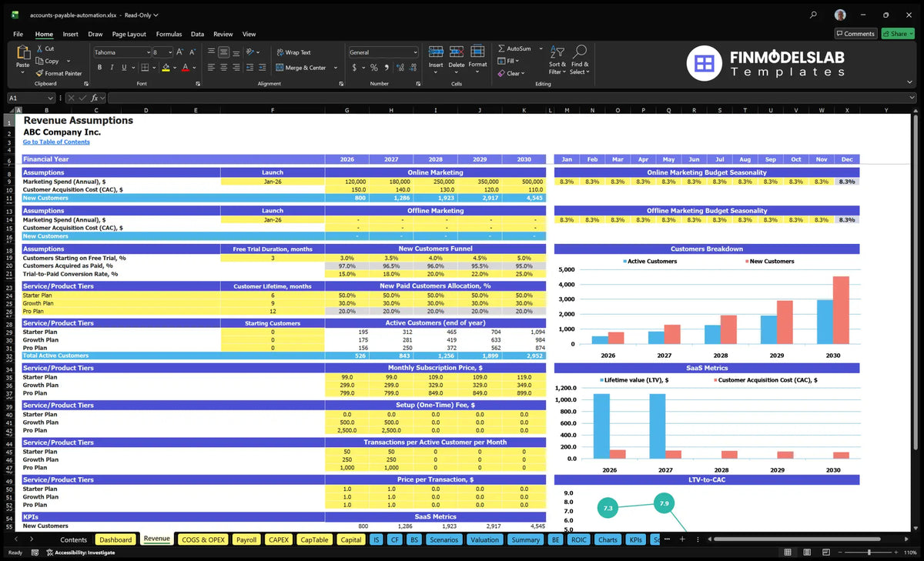Screen dimensions: 924x561
Task: Open the Data ribbon tab
Action: point(197,34)
